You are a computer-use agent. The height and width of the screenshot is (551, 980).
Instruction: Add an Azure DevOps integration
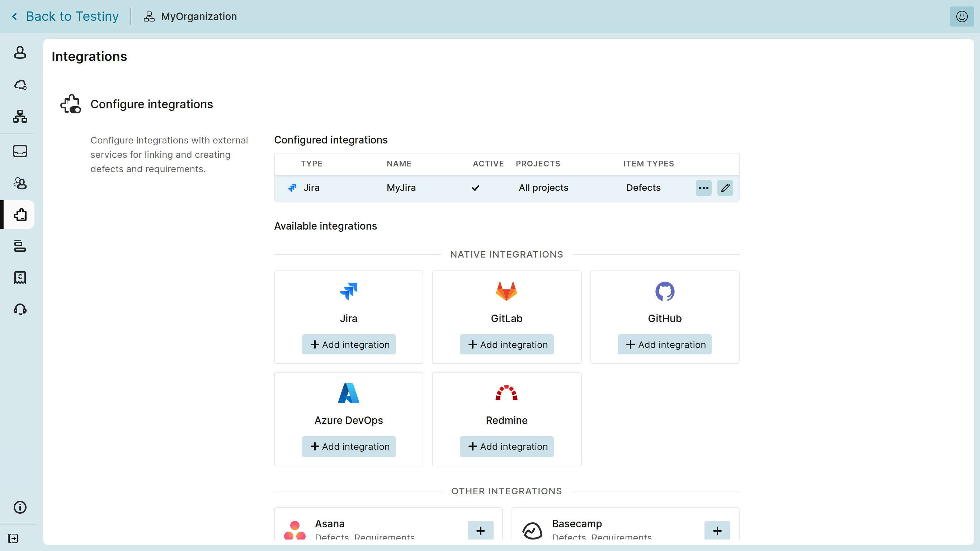click(x=348, y=446)
